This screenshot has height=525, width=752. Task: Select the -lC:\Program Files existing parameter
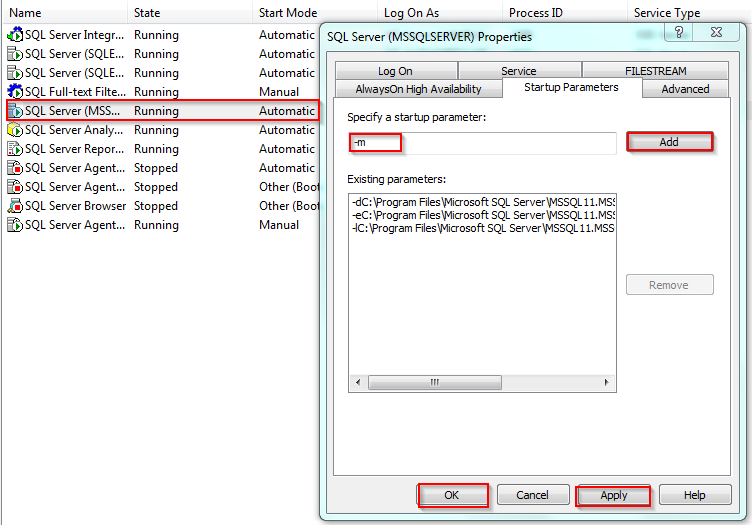click(x=482, y=228)
